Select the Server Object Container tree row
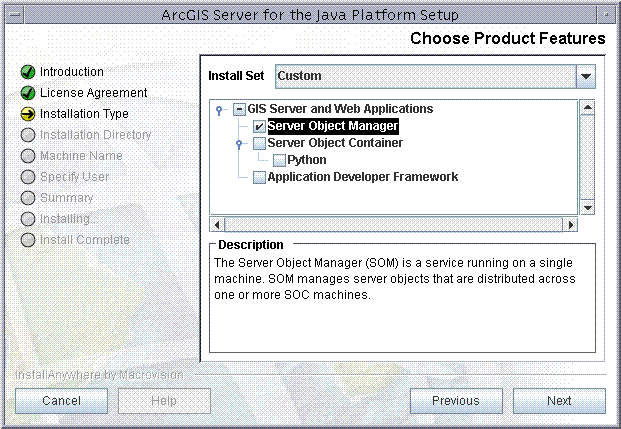 pyautogui.click(x=335, y=143)
